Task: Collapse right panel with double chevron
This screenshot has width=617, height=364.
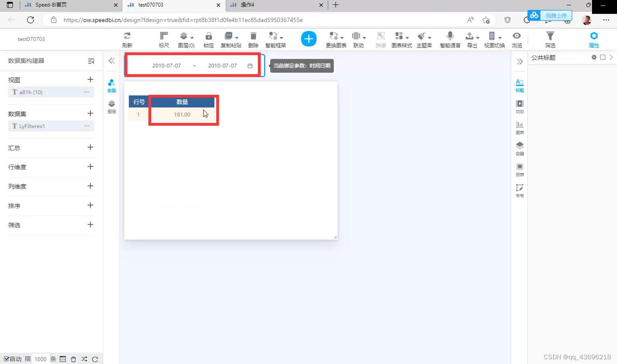Action: (x=519, y=61)
